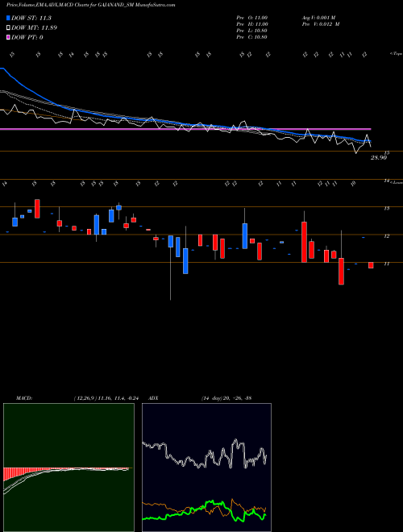Click the 'Pre L: 10.80' value
Image resolution: width=403 pixels, height=532 pixels.
251,31
